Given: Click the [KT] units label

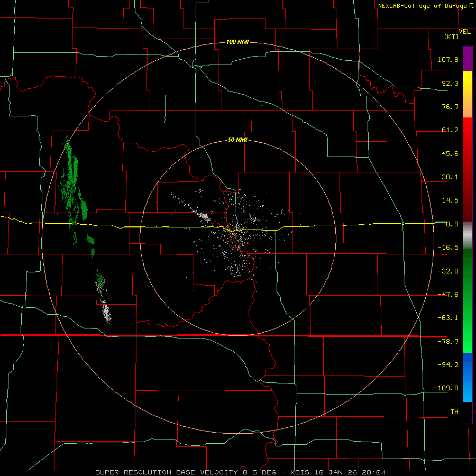Looking at the screenshot, I should coord(452,36).
